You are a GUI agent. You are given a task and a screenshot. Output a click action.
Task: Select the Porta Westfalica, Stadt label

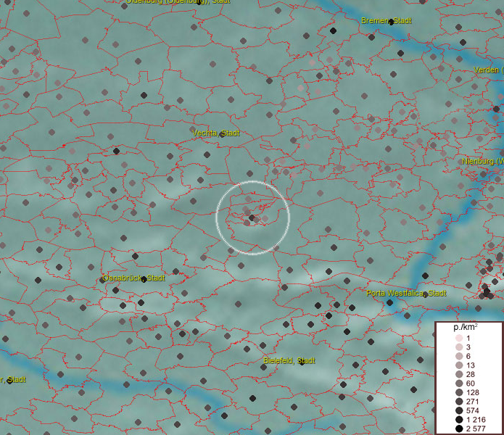coord(406,293)
